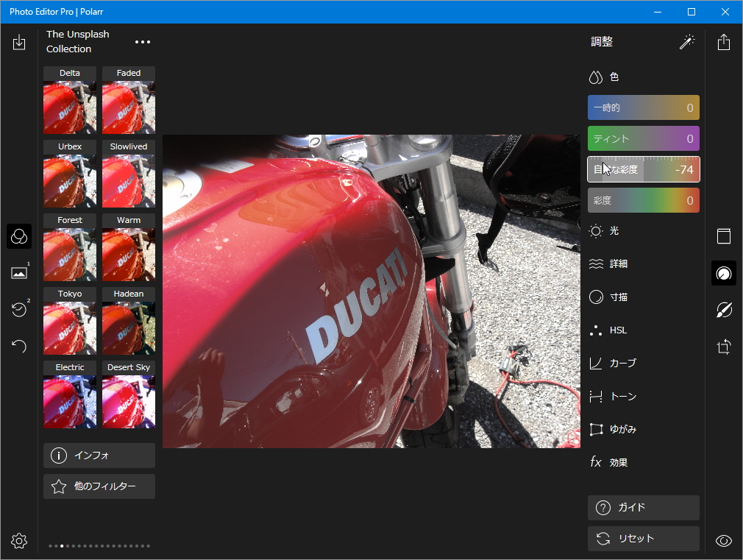The width and height of the screenshot is (743, 560).
Task: Apply the Warm filter
Action: click(x=129, y=247)
